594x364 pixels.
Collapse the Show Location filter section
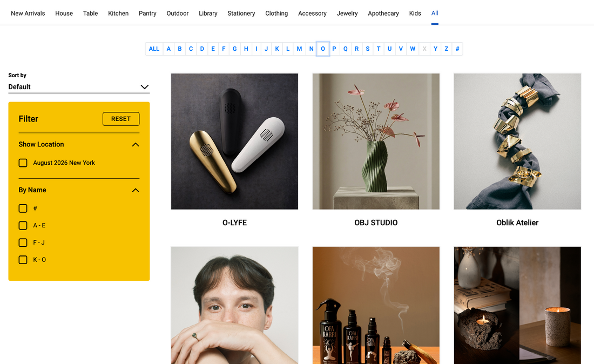[135, 145]
